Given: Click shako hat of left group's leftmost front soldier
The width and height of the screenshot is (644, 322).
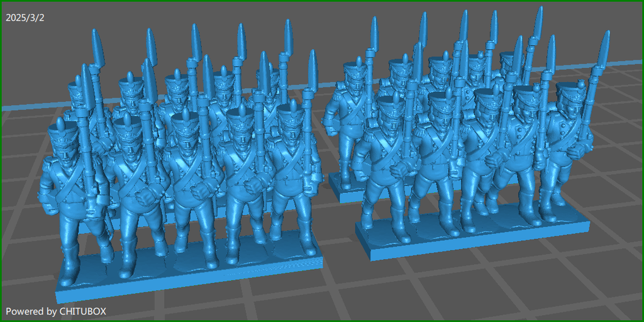Looking at the screenshot, I should pos(64,132).
